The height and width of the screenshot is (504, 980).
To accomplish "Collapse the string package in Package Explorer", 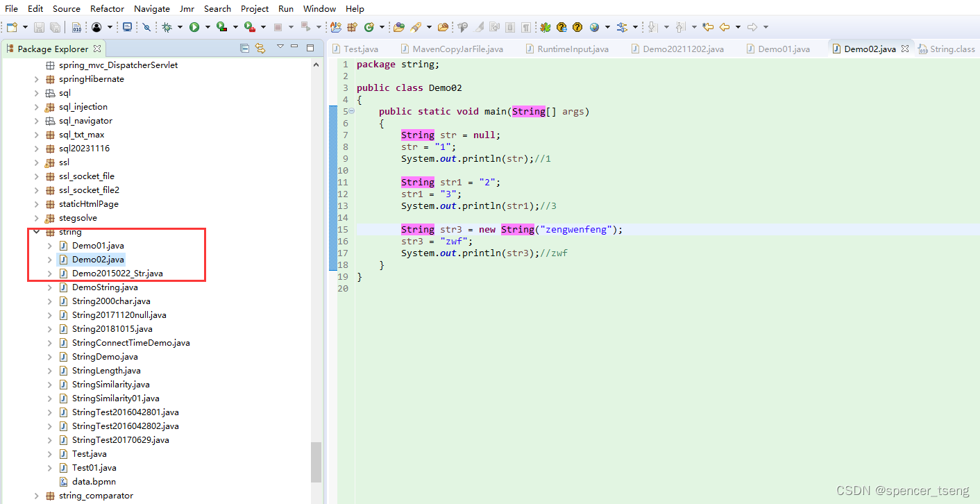I will pyautogui.click(x=37, y=231).
